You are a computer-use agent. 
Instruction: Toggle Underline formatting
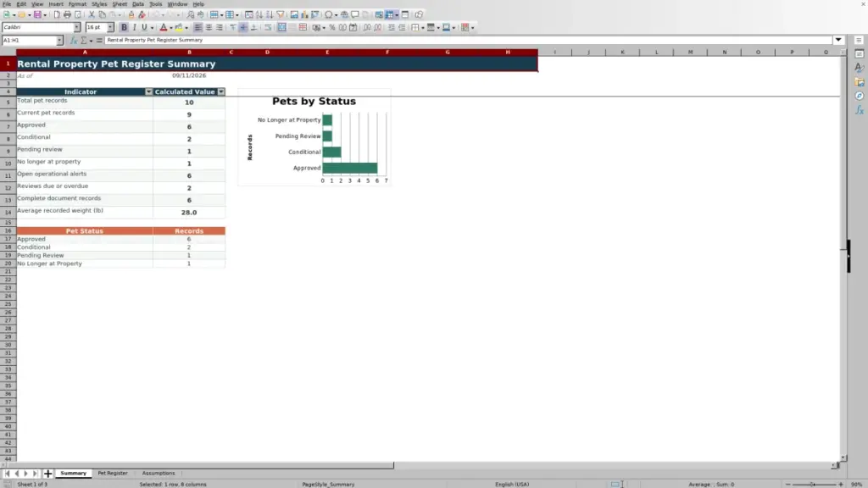pyautogui.click(x=144, y=27)
